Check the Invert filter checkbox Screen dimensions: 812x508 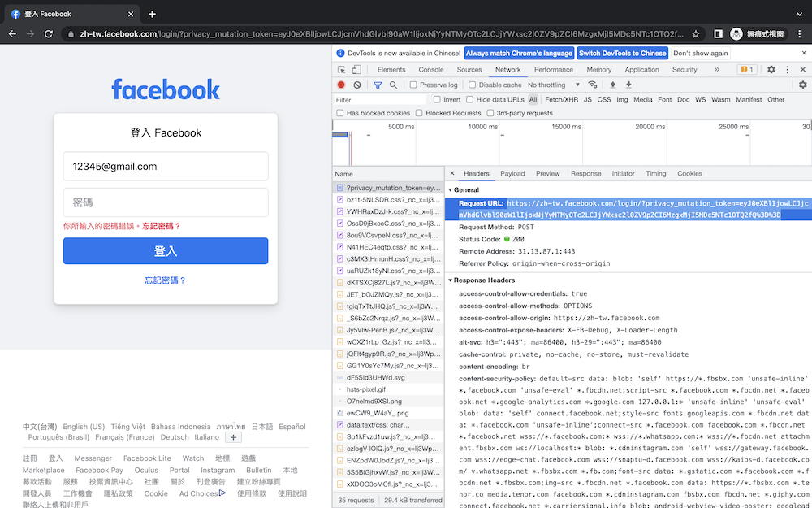coord(437,99)
